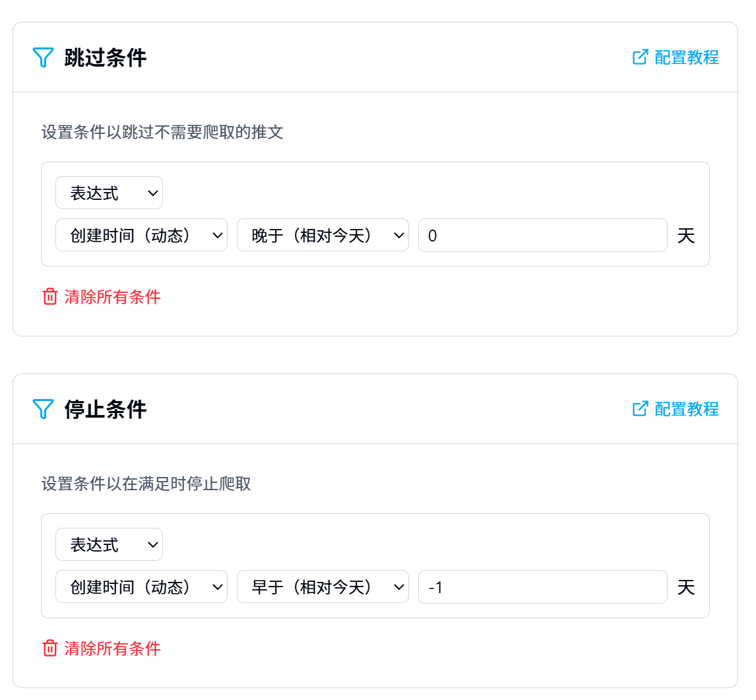Open 表达式 dropdown in 停止条件 section
The image size is (756, 700).
[109, 544]
